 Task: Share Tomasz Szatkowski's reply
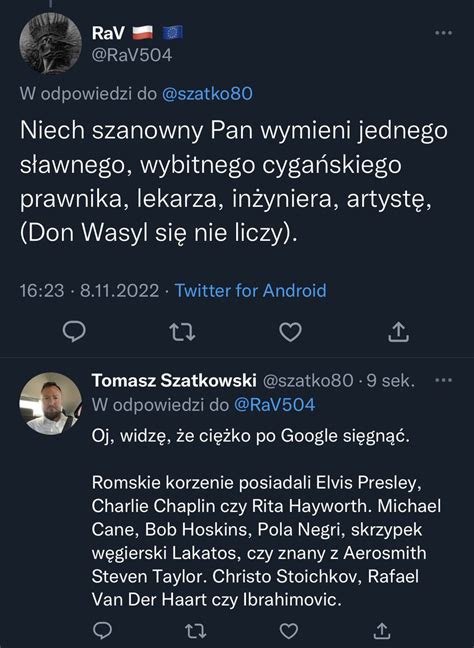click(382, 630)
